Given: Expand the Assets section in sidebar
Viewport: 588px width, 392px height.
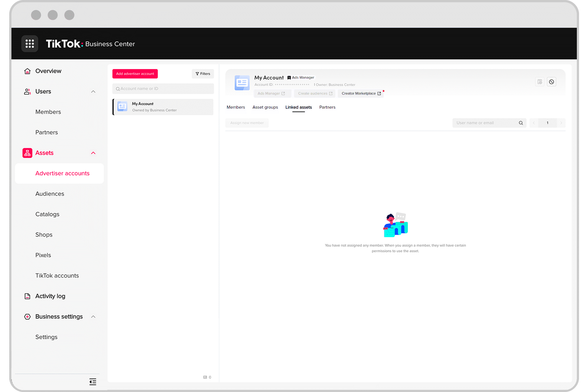Looking at the screenshot, I should click(93, 153).
